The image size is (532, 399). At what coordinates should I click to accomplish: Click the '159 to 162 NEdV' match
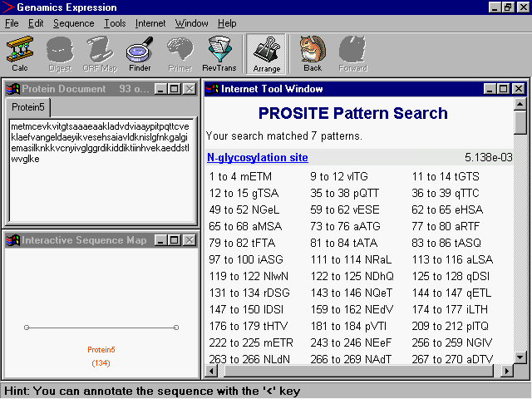pos(352,309)
